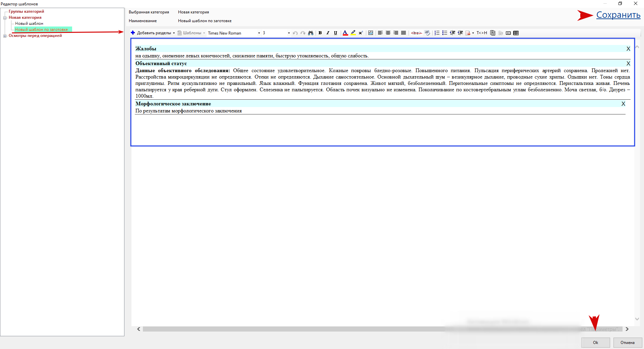Toggle bold formatting

coord(320,33)
